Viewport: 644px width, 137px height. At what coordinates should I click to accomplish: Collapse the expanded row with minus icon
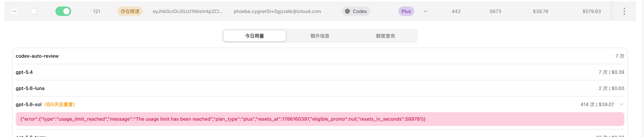pyautogui.click(x=14, y=11)
